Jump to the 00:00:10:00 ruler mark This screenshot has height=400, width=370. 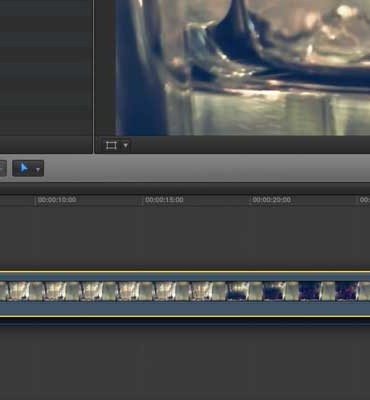(57, 200)
